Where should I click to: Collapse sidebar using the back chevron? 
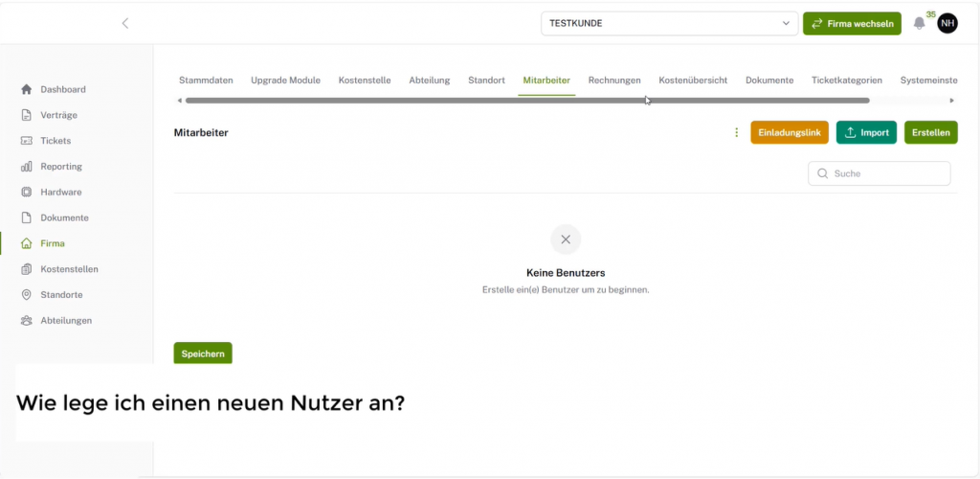[x=125, y=23]
